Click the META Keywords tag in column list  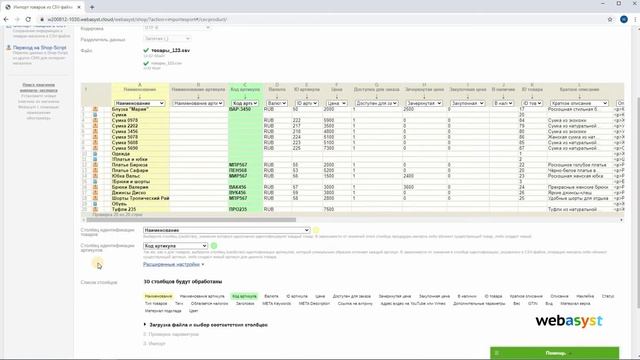pyautogui.click(x=277, y=304)
